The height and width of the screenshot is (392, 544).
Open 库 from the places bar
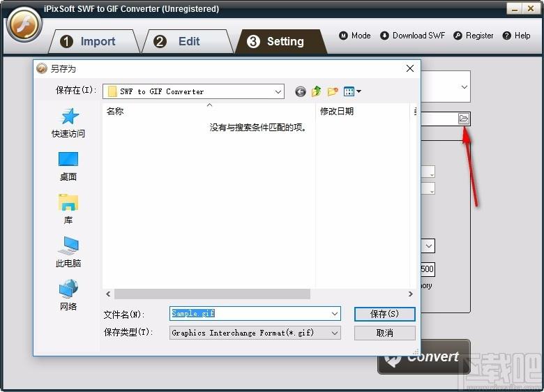point(68,209)
